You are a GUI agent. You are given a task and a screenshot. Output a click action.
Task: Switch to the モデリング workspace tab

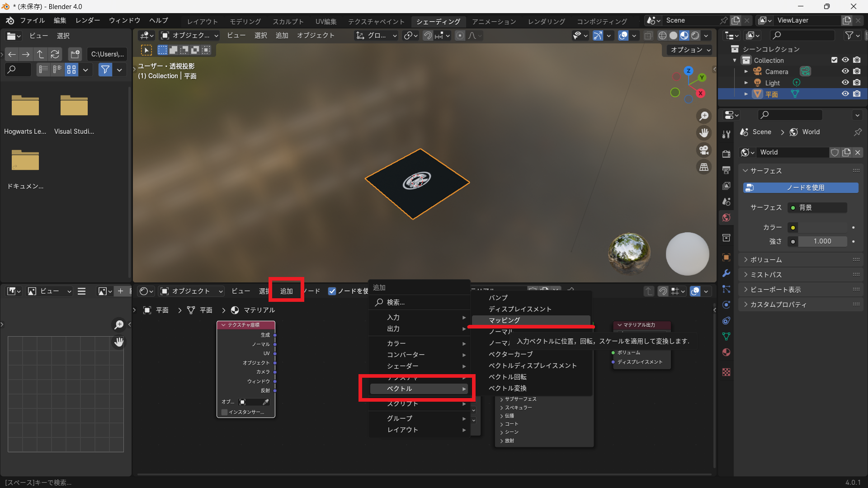(245, 21)
